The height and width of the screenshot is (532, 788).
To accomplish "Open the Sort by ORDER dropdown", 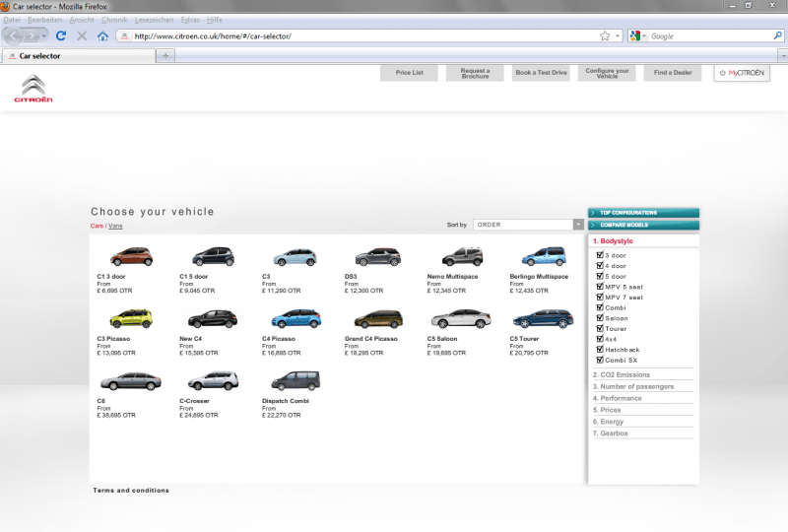I will coord(528,225).
